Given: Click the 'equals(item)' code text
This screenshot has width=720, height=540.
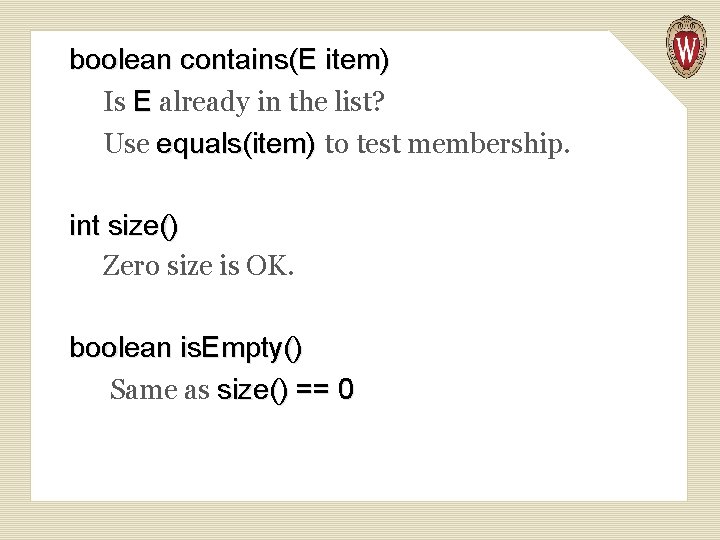Looking at the screenshot, I should point(236,145).
